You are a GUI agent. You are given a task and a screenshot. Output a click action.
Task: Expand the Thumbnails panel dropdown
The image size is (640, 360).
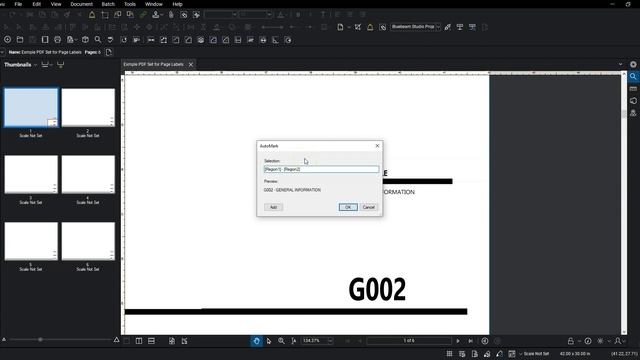tap(36, 65)
